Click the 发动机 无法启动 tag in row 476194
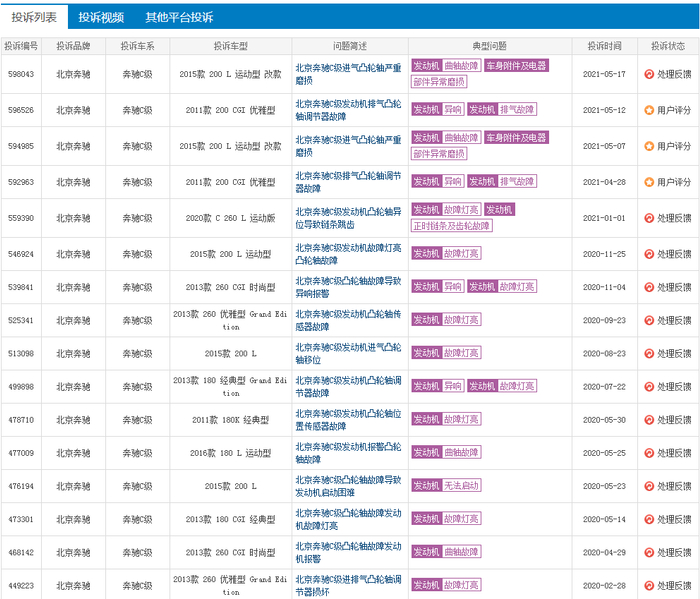This screenshot has height=599, width=700. [446, 486]
